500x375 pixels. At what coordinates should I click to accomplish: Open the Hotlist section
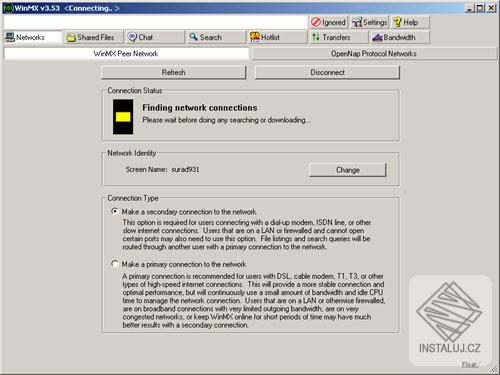(x=278, y=37)
